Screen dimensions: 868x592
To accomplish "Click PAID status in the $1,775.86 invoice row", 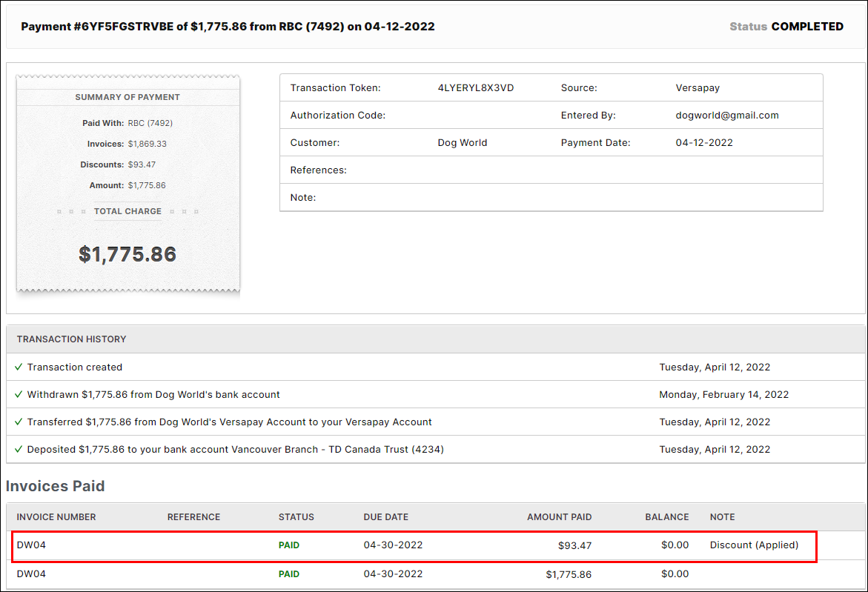I will [x=289, y=573].
